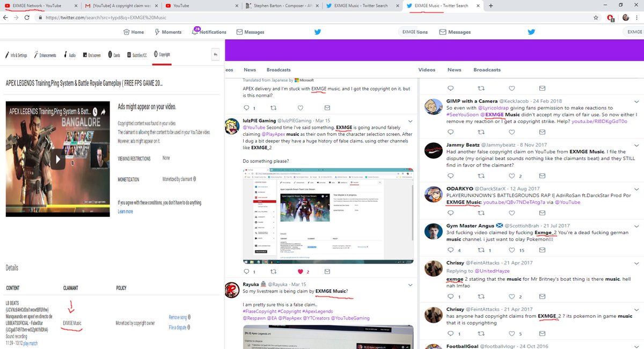Viewport: 644px width, 349px height.
Task: Reply to Gym Master Angus's tweet
Action: click(450, 250)
